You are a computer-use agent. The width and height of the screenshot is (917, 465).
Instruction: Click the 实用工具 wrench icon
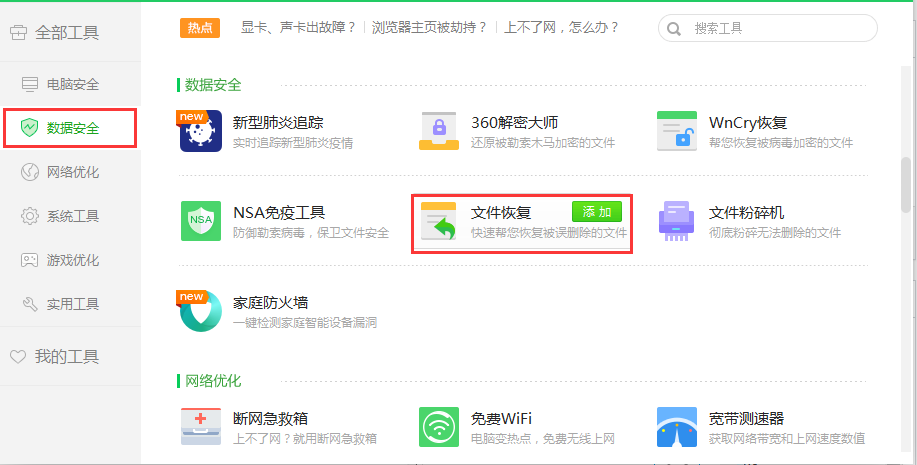29,304
